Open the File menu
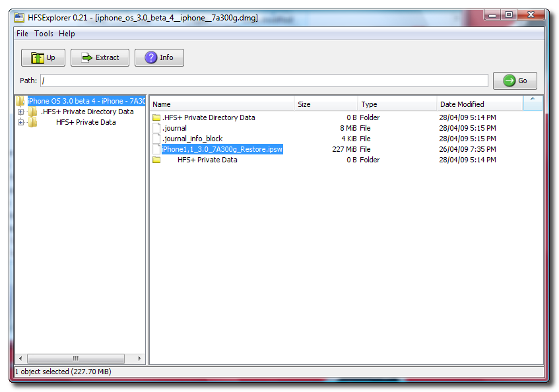This screenshot has height=392, width=559. [x=22, y=34]
